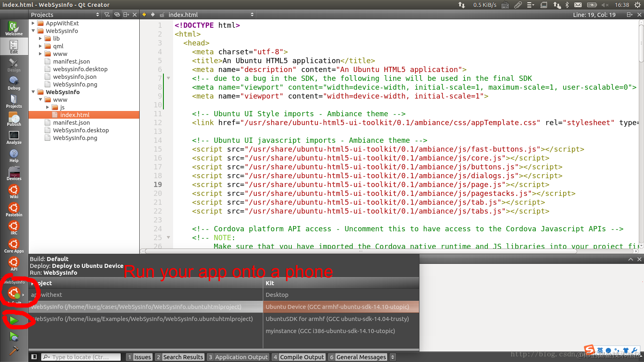Expand the AppWithExt project tree
644x362 pixels.
coord(33,23)
